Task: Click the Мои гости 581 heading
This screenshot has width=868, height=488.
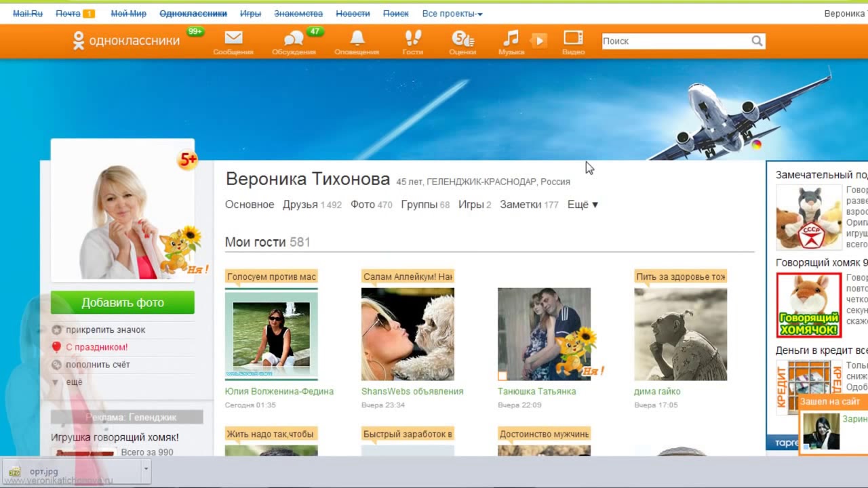Action: click(268, 242)
